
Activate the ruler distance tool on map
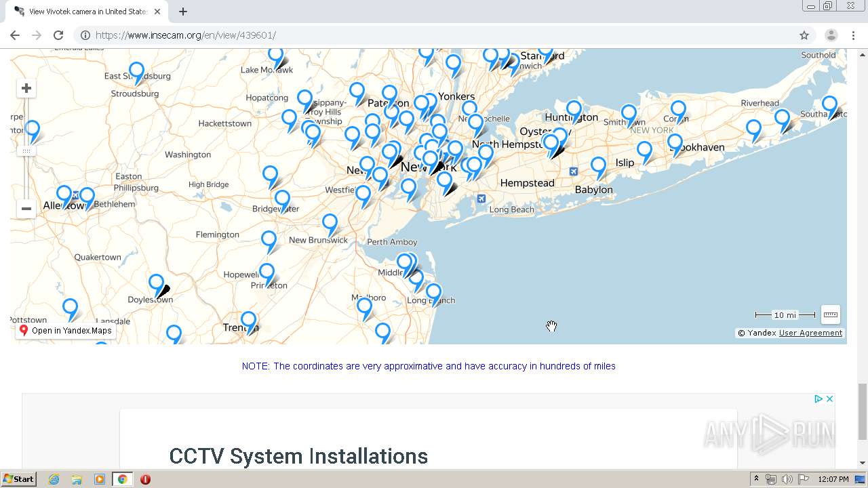tap(831, 314)
